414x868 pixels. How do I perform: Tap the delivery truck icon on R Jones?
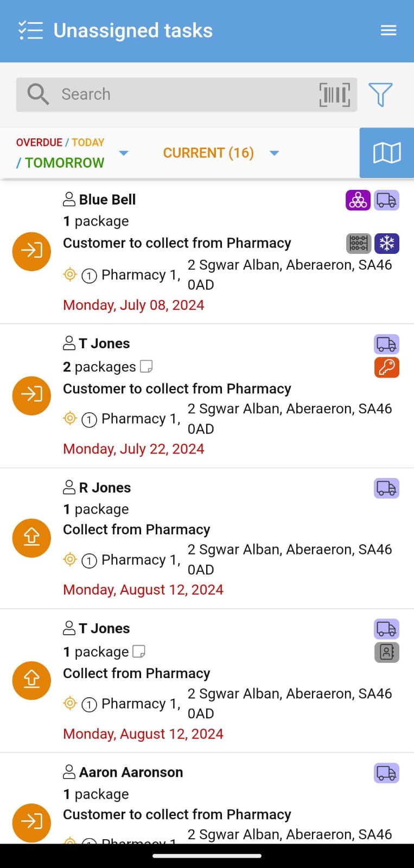click(x=387, y=488)
